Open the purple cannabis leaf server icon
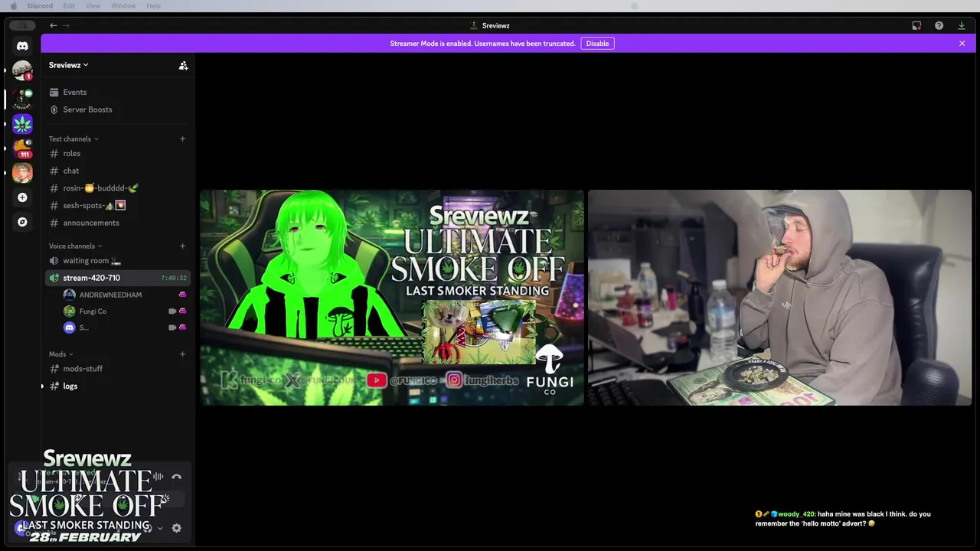The image size is (980, 551). [22, 123]
